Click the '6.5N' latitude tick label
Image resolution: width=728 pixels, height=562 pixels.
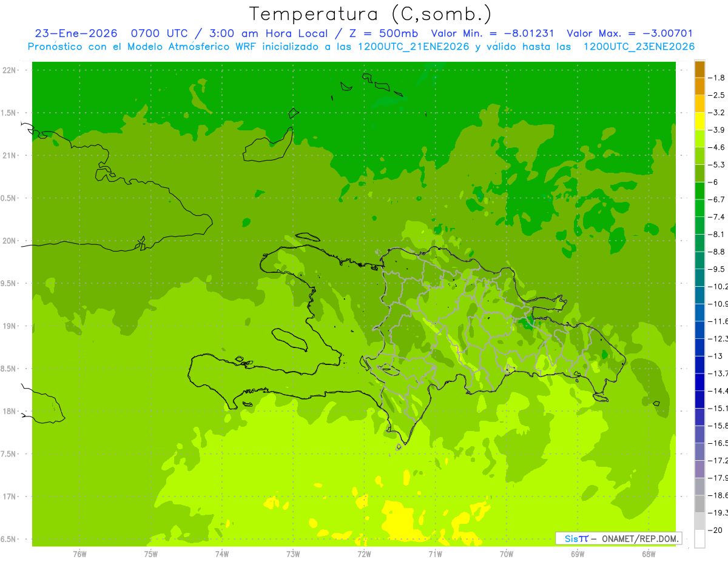[9, 540]
